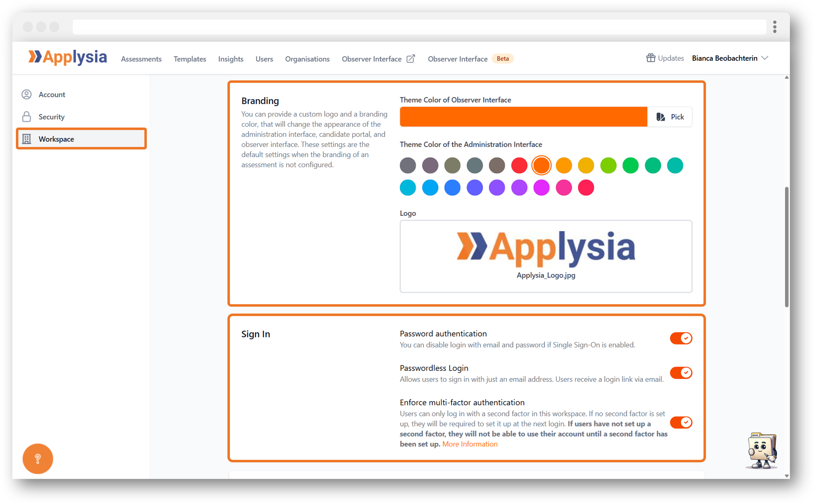Open the mascot assistant in the corner

tap(762, 450)
